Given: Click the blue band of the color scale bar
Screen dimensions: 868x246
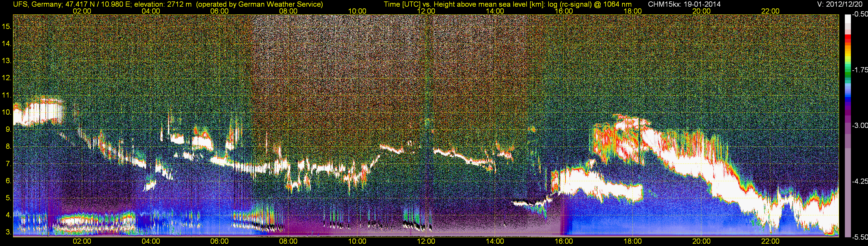Looking at the screenshot, I should point(847,99).
